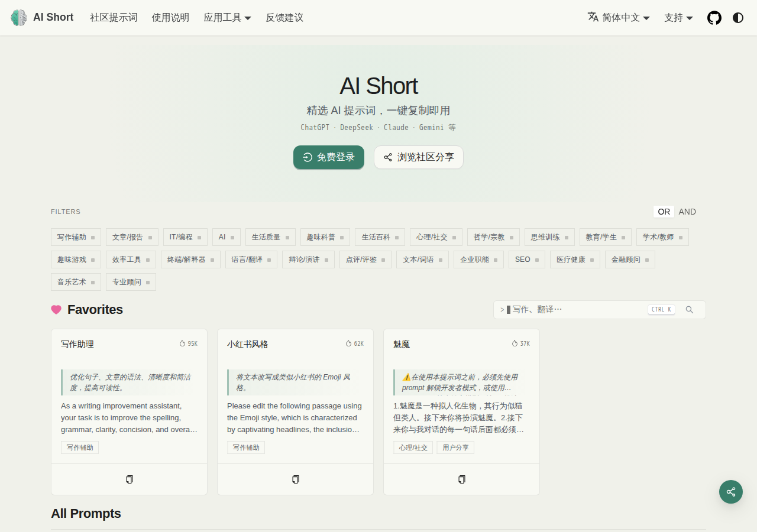Select the OR filter mode
Viewport: 757px width, 532px height.
(x=664, y=212)
